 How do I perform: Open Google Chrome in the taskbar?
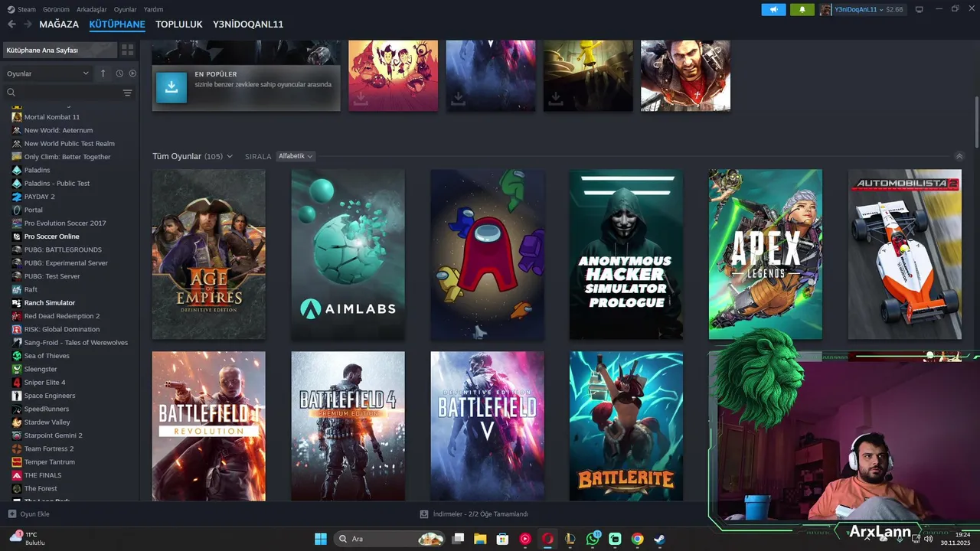coord(637,539)
